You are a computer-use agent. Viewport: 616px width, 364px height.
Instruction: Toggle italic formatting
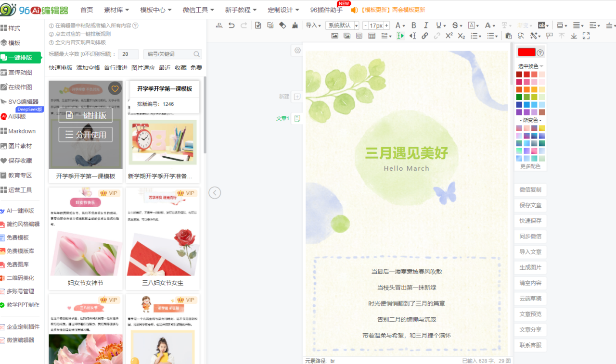tap(426, 25)
